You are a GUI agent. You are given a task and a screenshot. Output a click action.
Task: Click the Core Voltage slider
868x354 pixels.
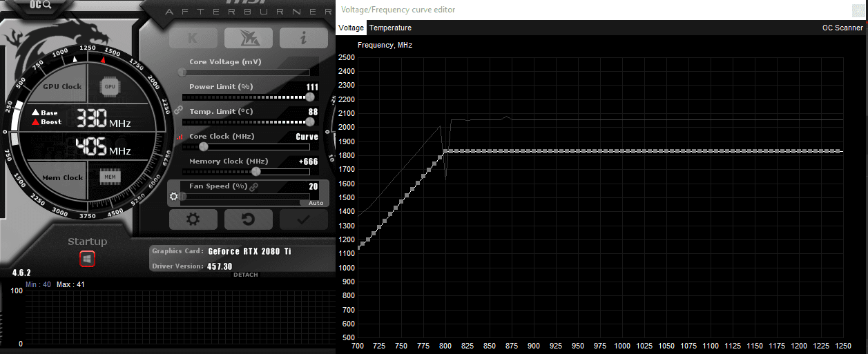tap(247, 72)
